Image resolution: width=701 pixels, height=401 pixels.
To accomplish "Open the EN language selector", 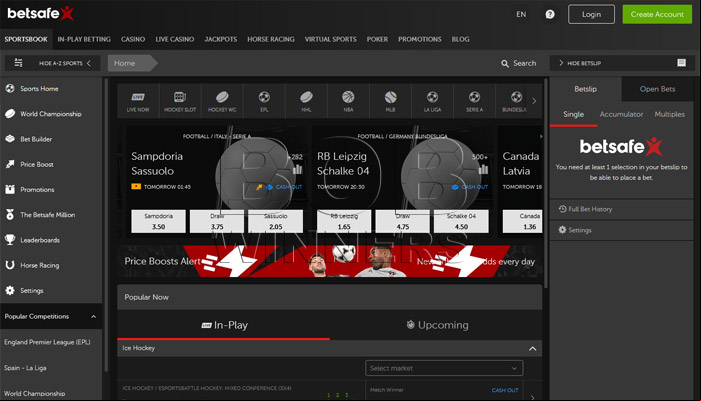I will pos(521,14).
